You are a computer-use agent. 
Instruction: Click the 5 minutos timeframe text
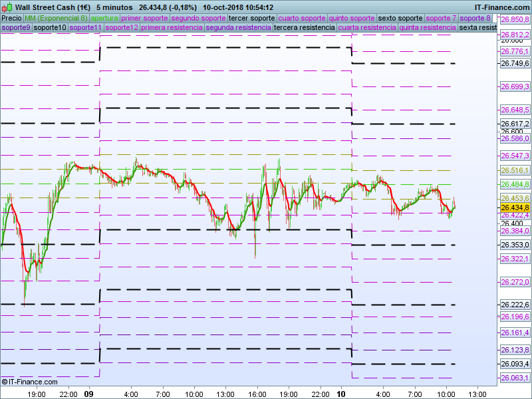[114, 7]
